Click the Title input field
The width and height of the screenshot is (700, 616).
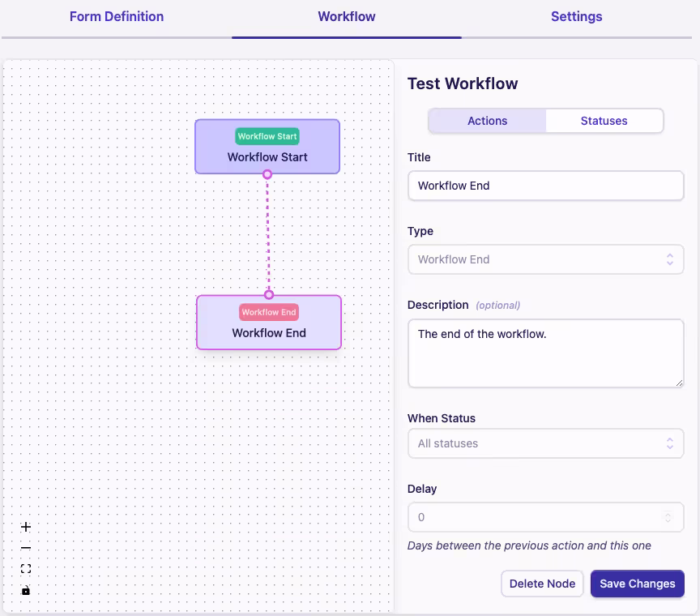[545, 186]
